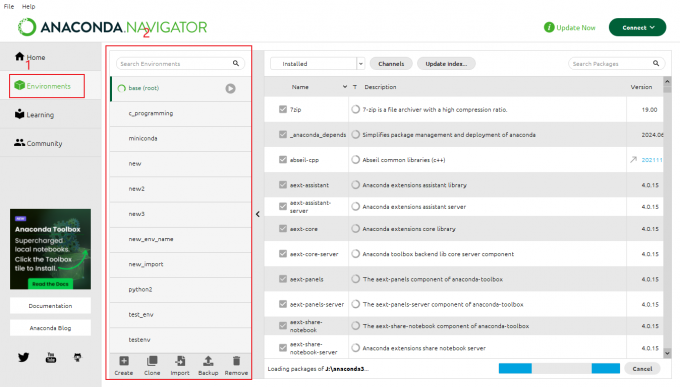This screenshot has height=387, width=680.
Task: Open the YouTube social icon
Action: (x=51, y=357)
